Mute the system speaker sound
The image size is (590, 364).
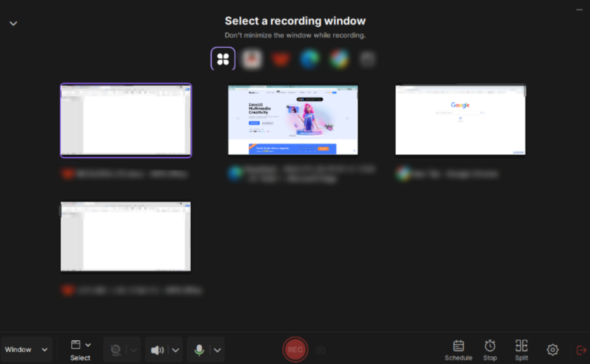click(x=157, y=349)
